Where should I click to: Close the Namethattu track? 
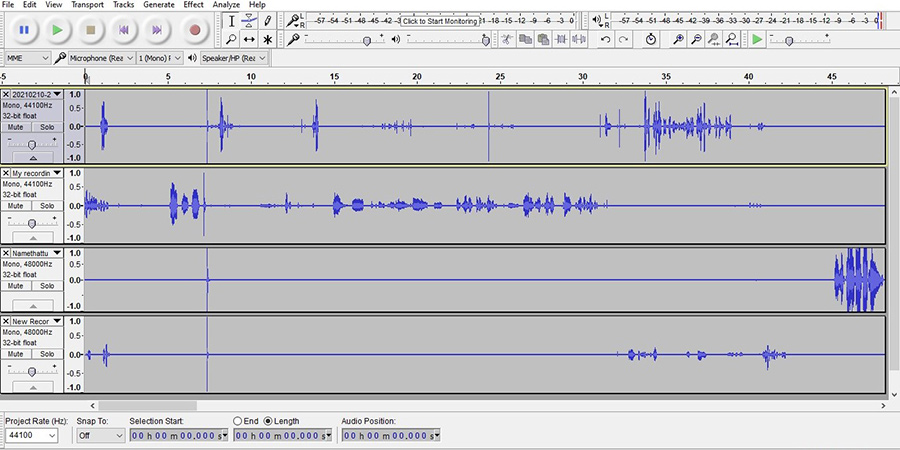click(6, 253)
